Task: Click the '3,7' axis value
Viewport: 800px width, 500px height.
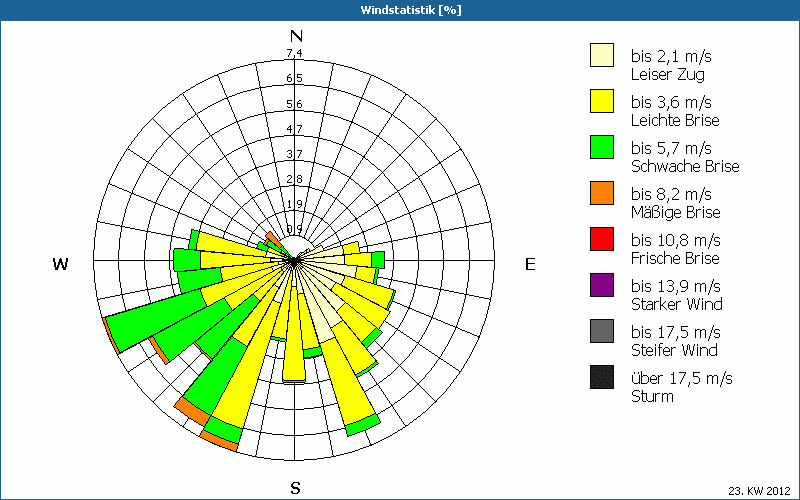Action: 294,154
